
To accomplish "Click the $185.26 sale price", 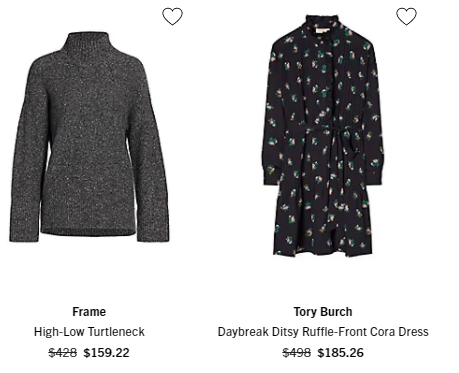I will pos(340,353).
